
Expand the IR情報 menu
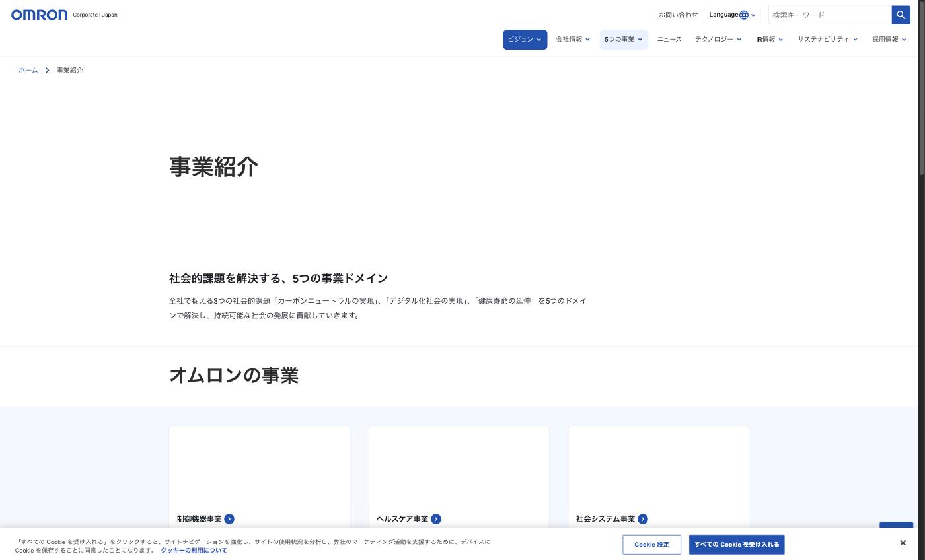[770, 40]
